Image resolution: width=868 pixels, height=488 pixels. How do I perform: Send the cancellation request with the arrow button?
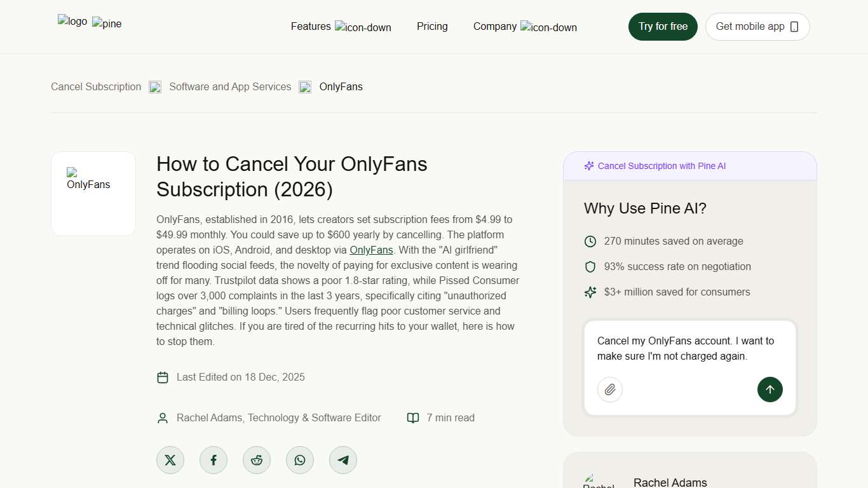(x=770, y=390)
